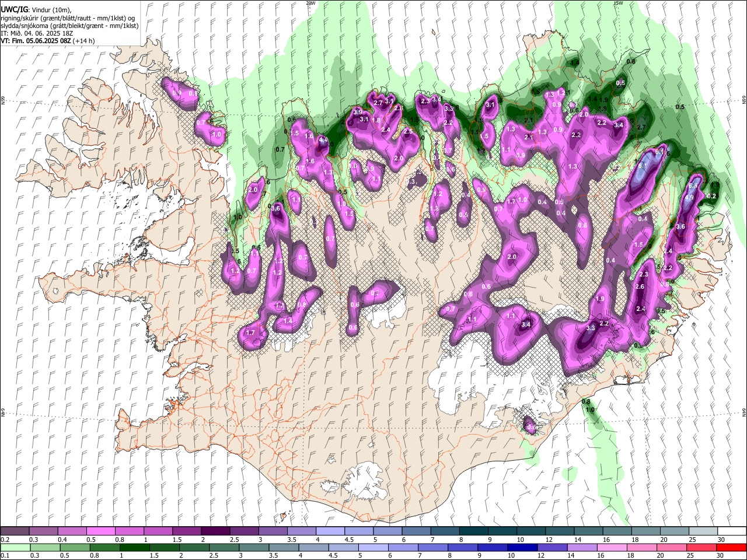747x560 pixels.
Task: Click the '0.2' label on the top legend row
Action: (5, 540)
